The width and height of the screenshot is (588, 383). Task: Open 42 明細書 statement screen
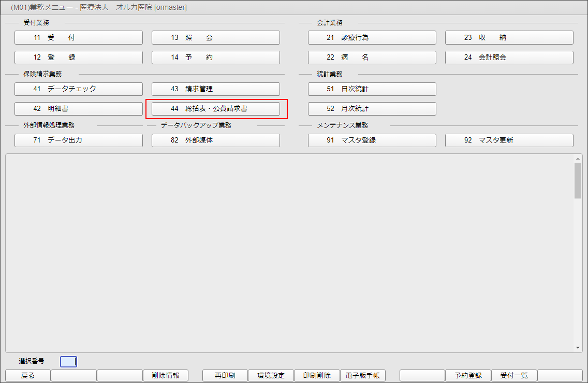[78, 109]
